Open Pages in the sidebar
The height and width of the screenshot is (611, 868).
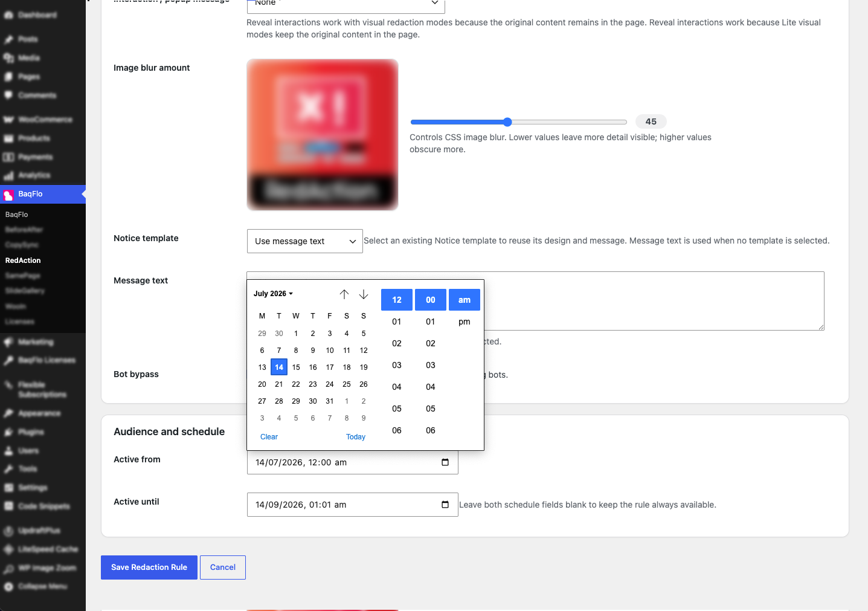click(x=29, y=77)
